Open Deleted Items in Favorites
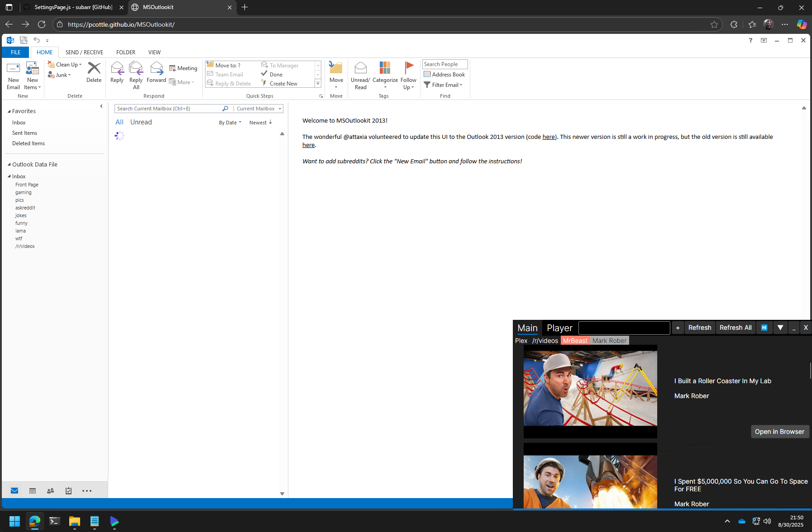The image size is (812, 532). point(29,143)
